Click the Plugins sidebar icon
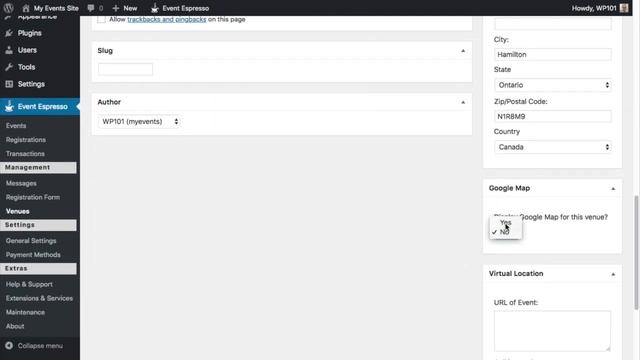Viewport: 640px width, 360px height. point(9,33)
